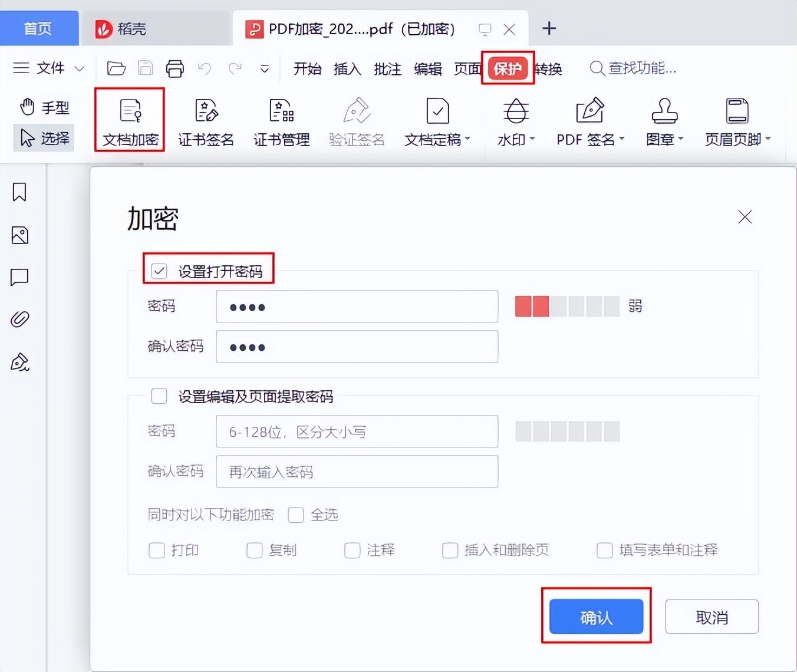Viewport: 797px width, 672px height.
Task: Check the 填写表单和注释 checkbox
Action: (x=605, y=550)
